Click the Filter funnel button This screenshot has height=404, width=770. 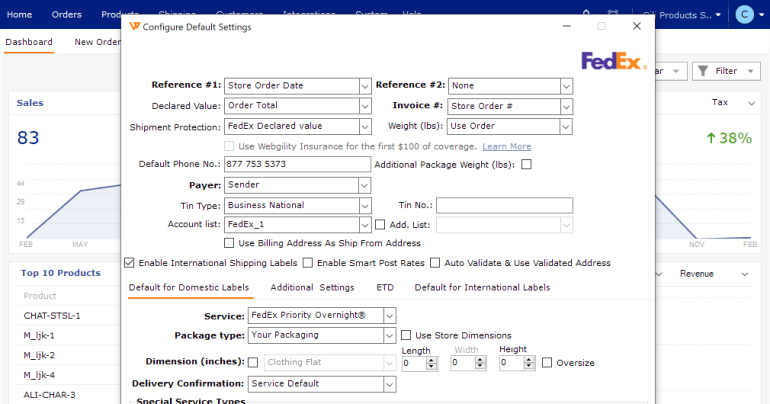tap(726, 71)
